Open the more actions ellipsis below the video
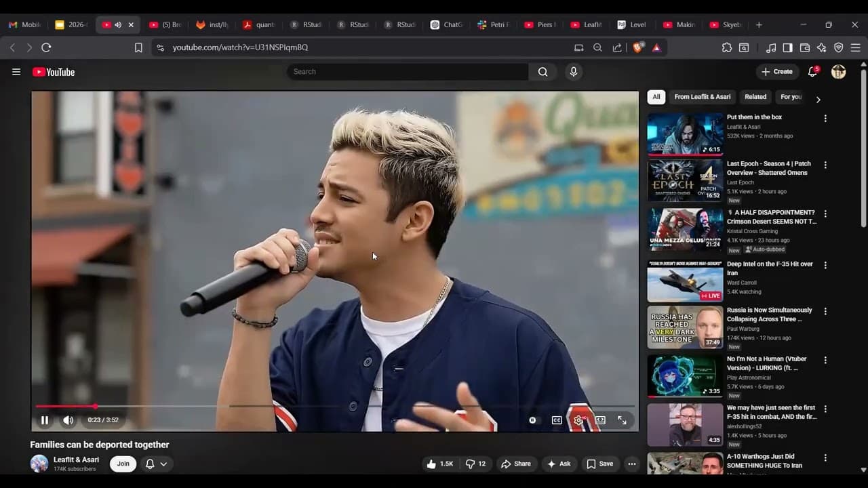 point(632,464)
